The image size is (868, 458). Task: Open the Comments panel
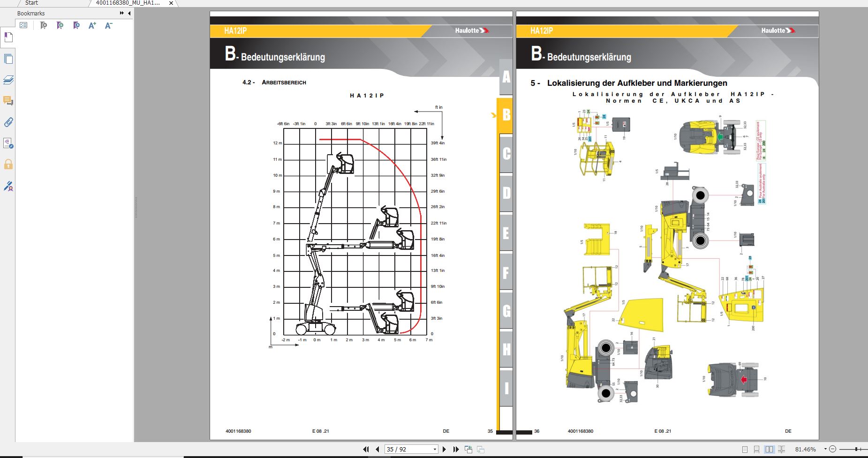point(8,101)
